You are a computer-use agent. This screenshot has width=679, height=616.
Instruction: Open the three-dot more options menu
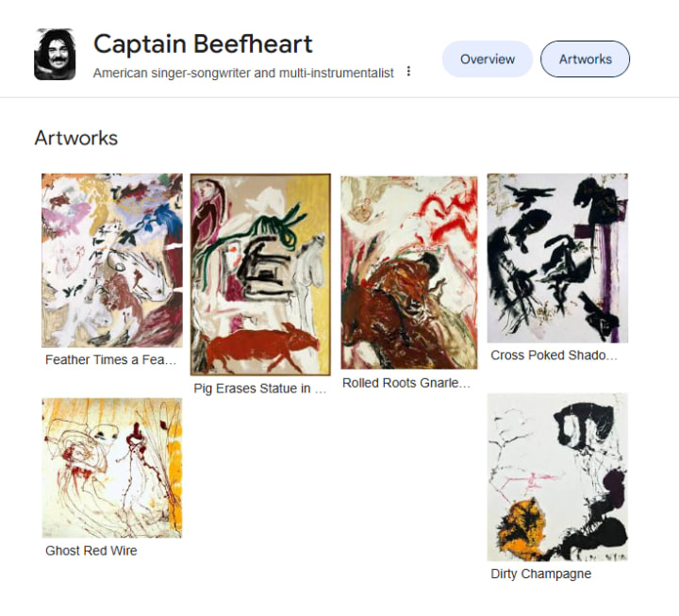408,71
